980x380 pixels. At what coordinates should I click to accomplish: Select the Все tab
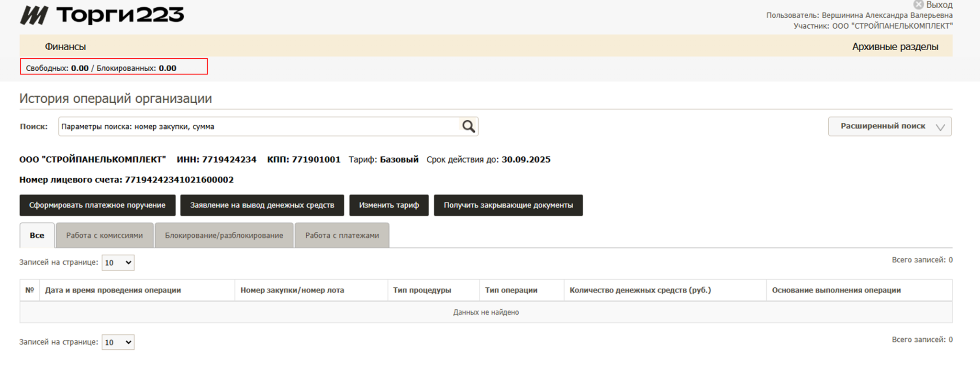pyautogui.click(x=37, y=235)
